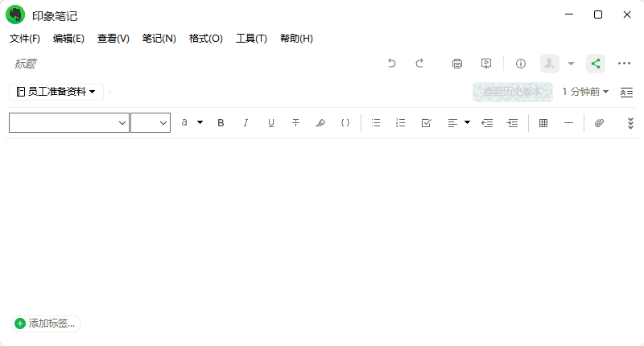
Task: Attach a file with the paperclip icon
Action: (599, 123)
